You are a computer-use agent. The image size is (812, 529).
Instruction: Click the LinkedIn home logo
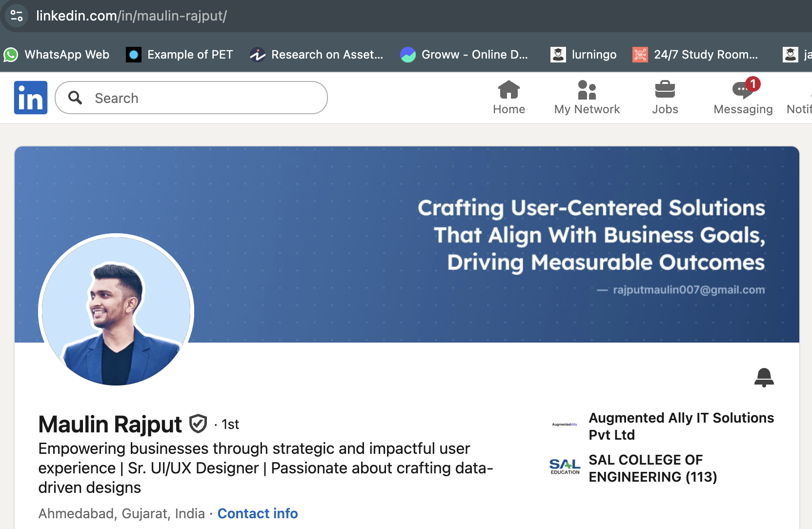click(x=30, y=98)
